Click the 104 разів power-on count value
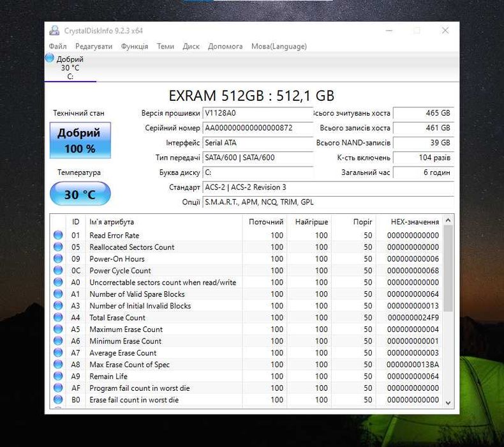The height and width of the screenshot is (447, 504). (x=424, y=157)
